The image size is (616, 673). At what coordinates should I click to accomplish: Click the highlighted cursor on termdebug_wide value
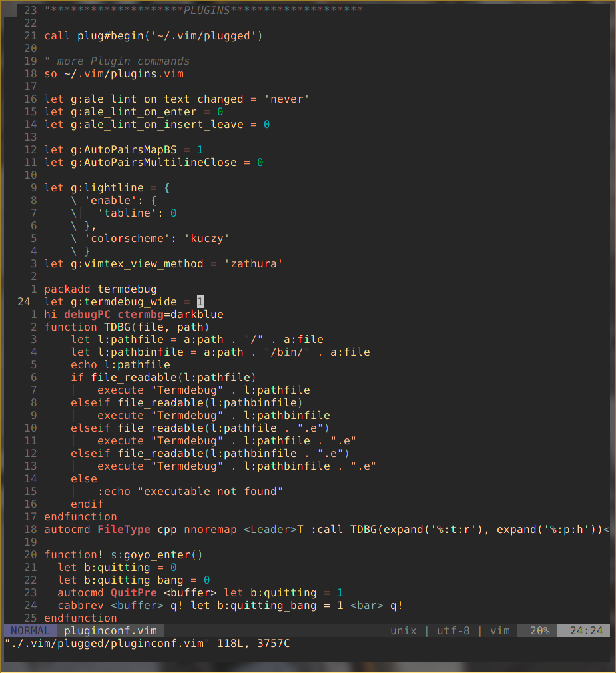(x=200, y=302)
